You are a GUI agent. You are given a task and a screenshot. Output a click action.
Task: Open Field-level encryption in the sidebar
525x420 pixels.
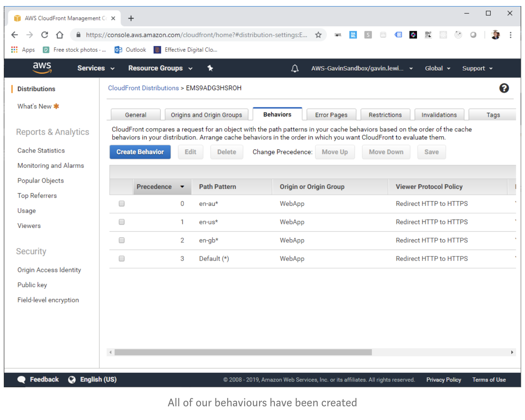[x=48, y=300]
